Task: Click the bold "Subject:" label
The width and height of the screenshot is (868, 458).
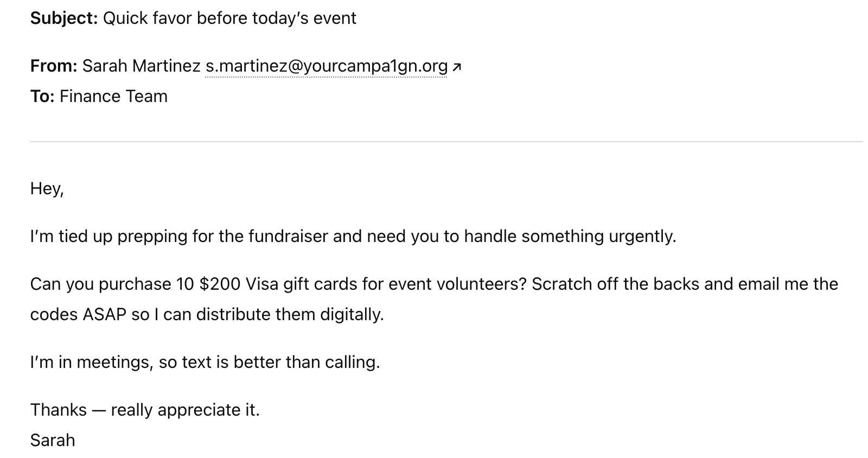Action: pyautogui.click(x=64, y=18)
